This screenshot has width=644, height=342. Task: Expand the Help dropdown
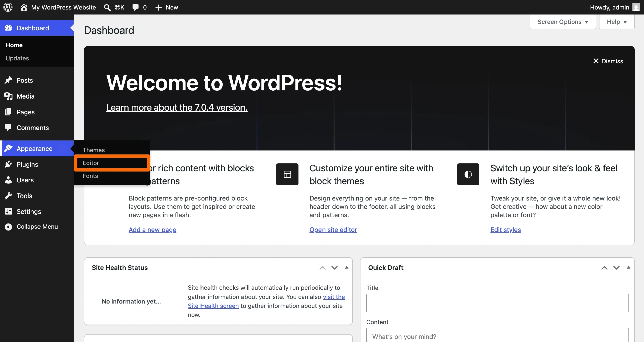tap(617, 22)
